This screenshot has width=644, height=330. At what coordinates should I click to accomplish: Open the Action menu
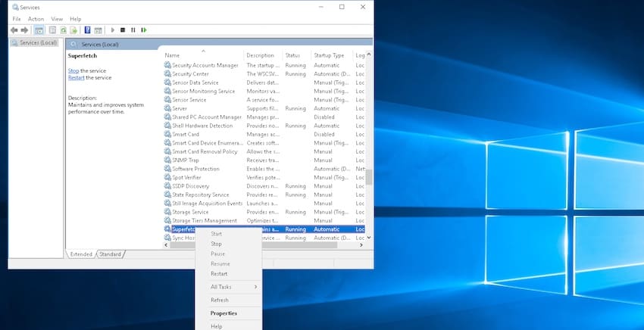coord(36,19)
